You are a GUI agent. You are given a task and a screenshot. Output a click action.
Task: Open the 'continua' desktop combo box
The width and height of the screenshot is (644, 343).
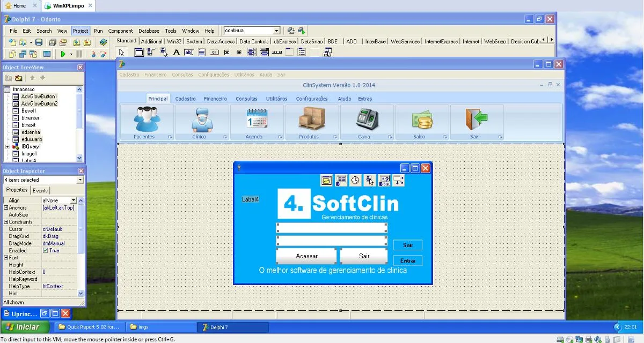[x=277, y=31]
